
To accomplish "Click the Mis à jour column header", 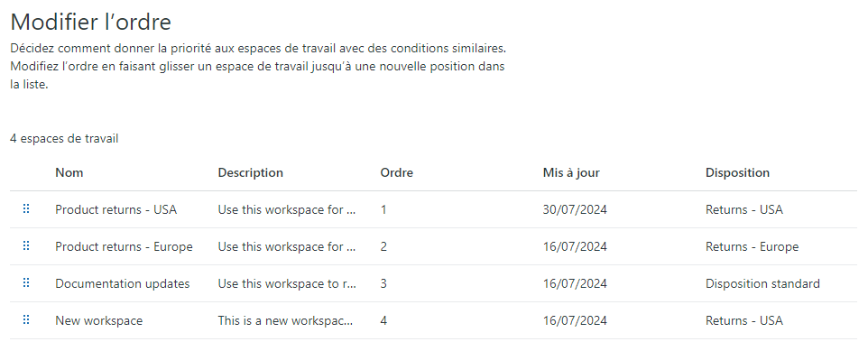I will (571, 172).
